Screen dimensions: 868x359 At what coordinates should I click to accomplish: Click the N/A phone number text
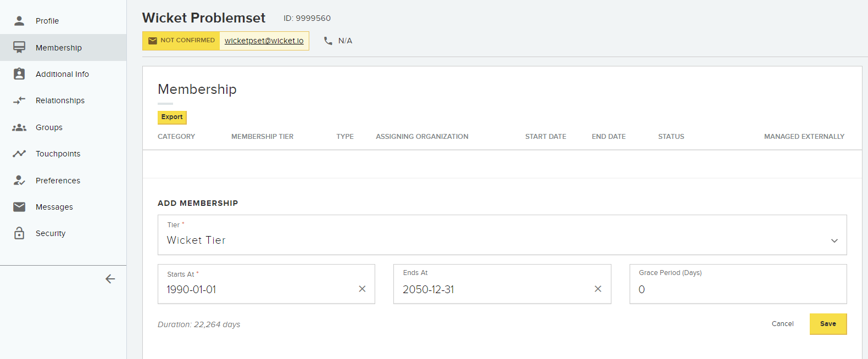(345, 41)
